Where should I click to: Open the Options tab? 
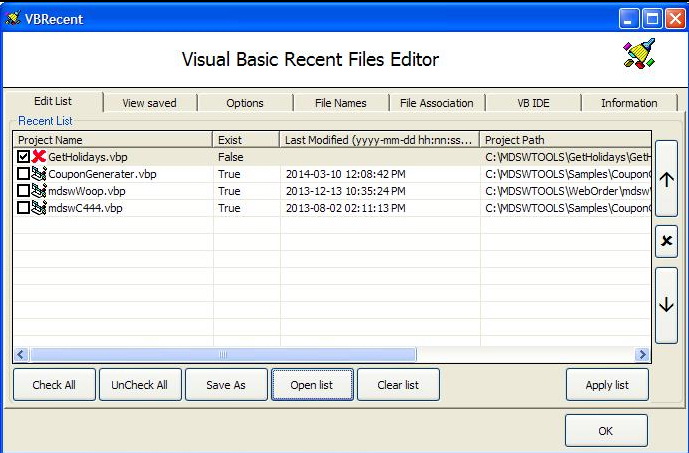[x=245, y=103]
